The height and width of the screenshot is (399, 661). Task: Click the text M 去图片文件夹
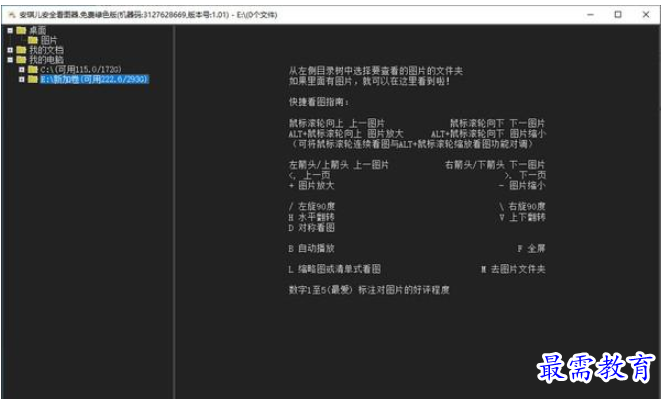[513, 269]
